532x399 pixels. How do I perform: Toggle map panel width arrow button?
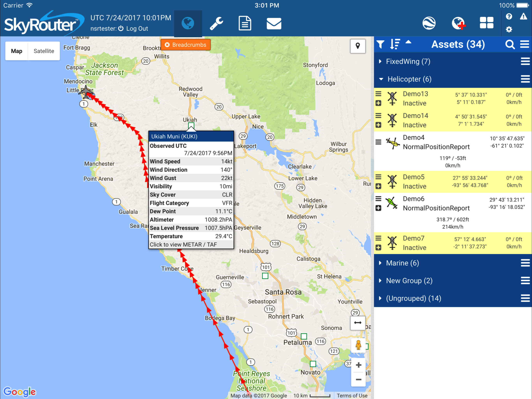pos(358,323)
